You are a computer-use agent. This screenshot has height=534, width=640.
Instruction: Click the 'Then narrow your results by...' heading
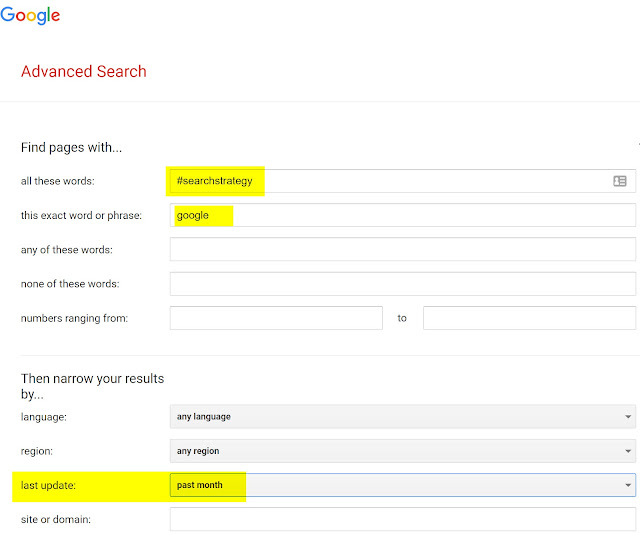[92, 386]
